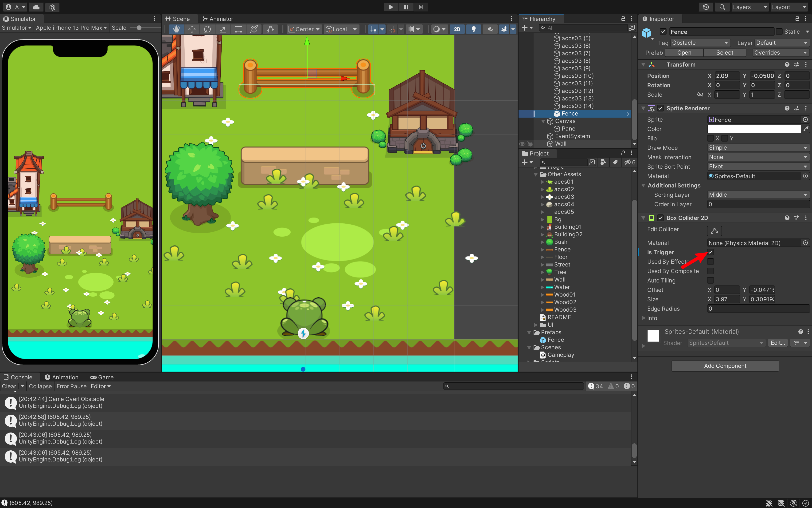Lock the Inspector panel
The width and height of the screenshot is (812, 508).
click(x=797, y=19)
